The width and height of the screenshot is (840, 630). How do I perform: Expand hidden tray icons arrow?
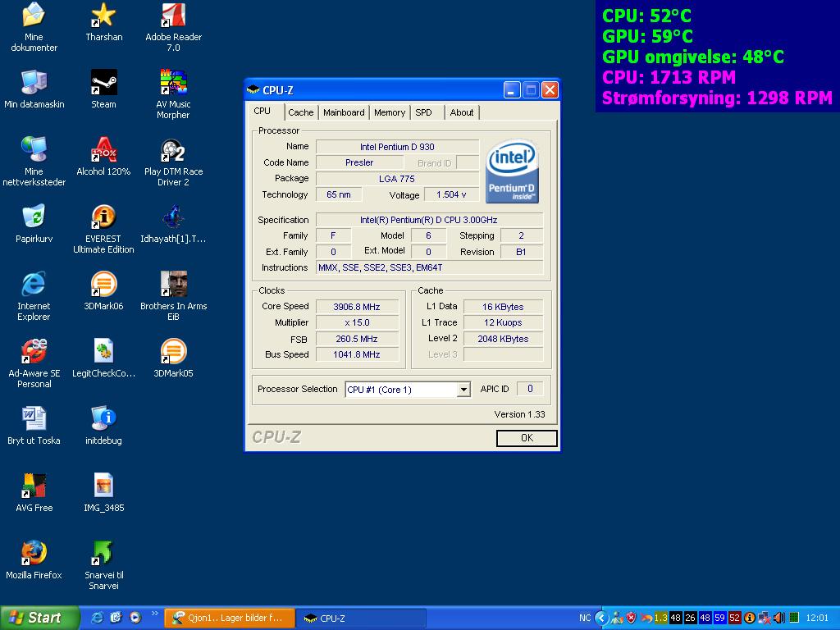[x=601, y=618]
